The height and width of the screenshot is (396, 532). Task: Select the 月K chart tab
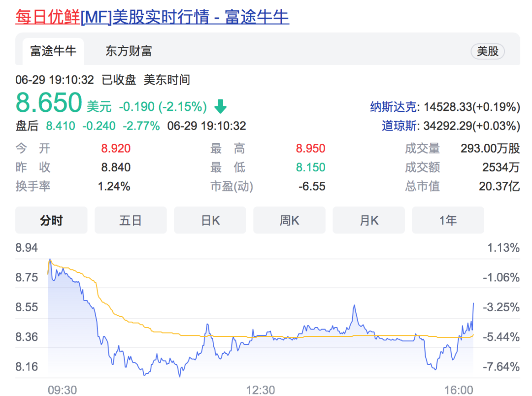point(369,220)
